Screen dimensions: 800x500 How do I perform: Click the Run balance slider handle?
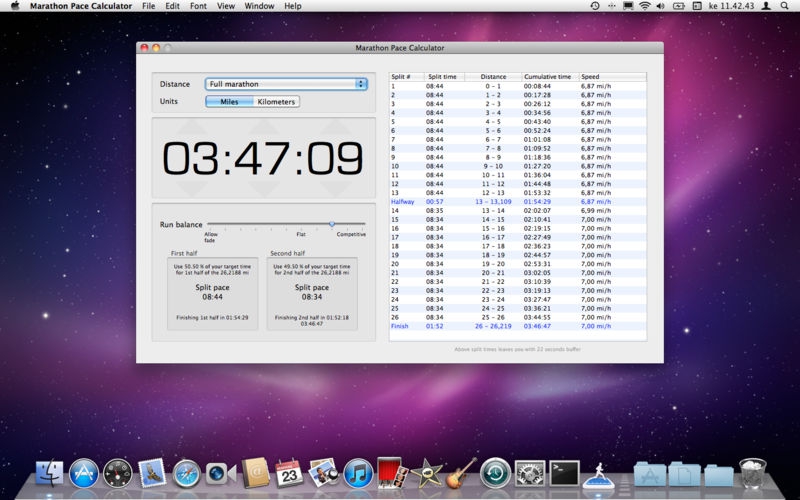(332, 224)
